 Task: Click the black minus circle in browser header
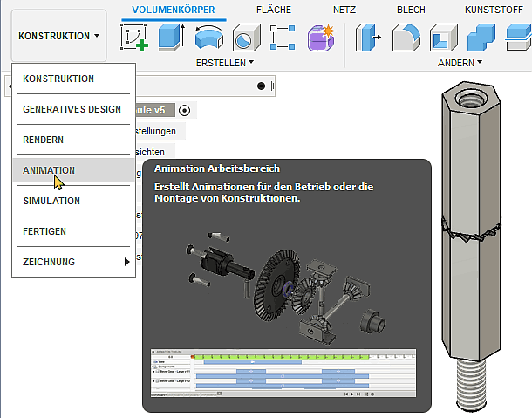coord(261,86)
